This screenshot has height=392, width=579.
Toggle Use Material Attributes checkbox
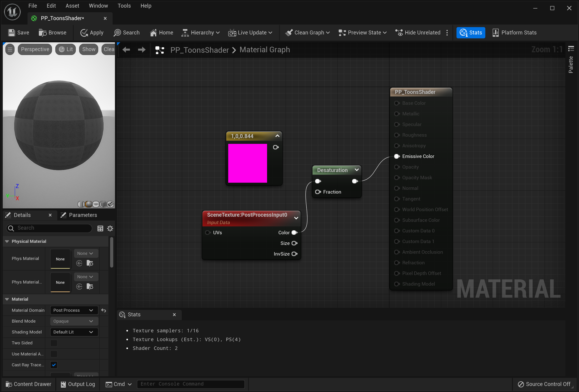pyautogui.click(x=54, y=354)
